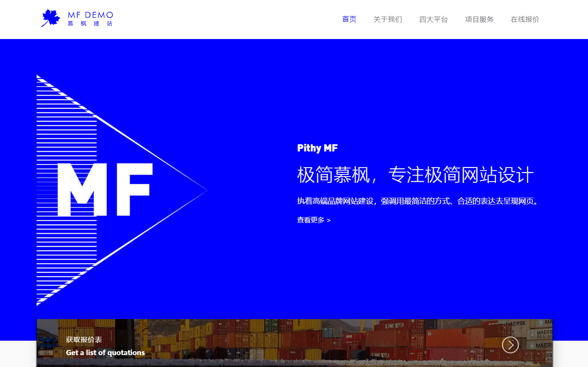The image size is (588, 367).
Task: Open the 首页 navigation item
Action: click(349, 19)
